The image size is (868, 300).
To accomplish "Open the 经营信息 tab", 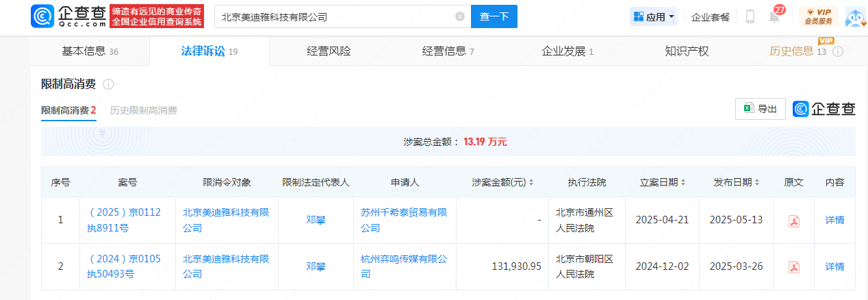I will tap(448, 51).
